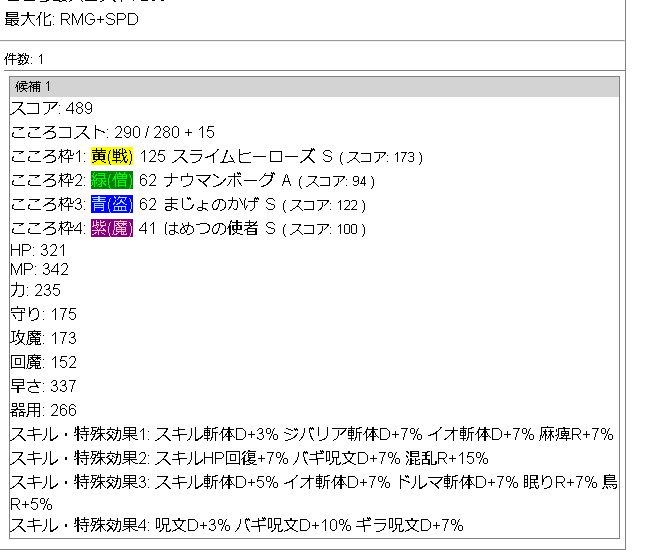Click the 守り: 175 stat
Image resolution: width=645 pixels, height=554 pixels.
[x=43, y=314]
